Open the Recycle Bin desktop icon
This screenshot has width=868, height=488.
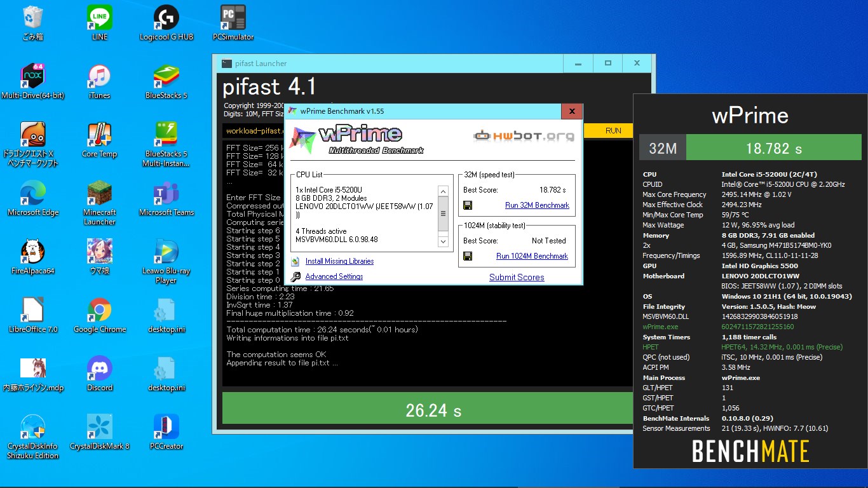tap(32, 24)
